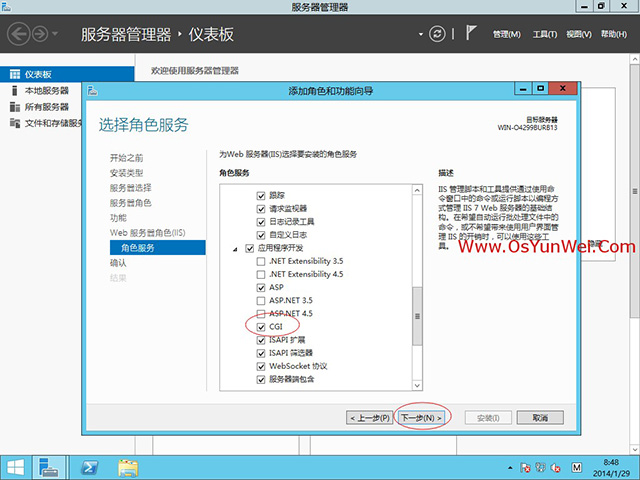Uncheck the 日志记录工具 checkbox
Viewport: 640px width, 480px height.
click(261, 222)
